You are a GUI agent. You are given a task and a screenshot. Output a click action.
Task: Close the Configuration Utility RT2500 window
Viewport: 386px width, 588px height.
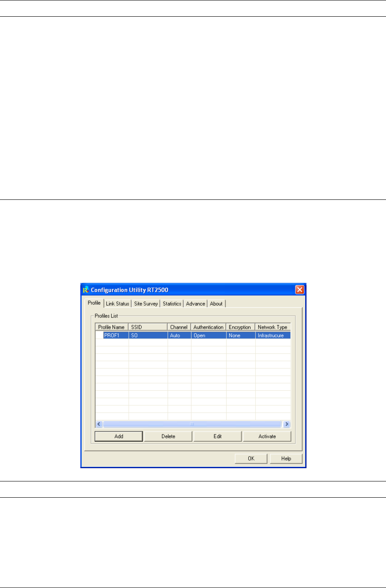300,290
